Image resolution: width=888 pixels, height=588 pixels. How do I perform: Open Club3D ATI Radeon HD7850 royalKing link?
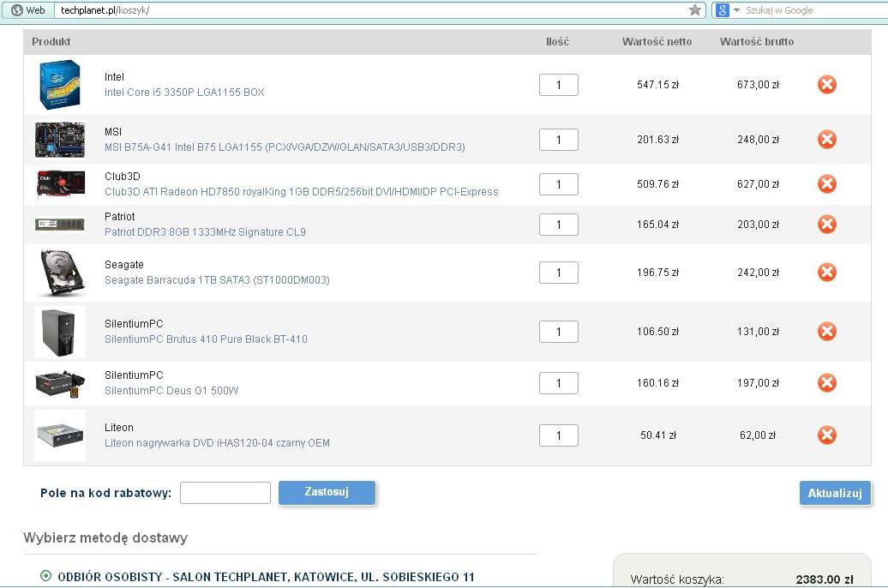pos(302,192)
